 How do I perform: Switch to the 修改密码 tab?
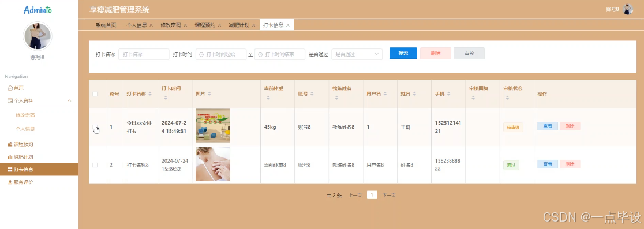(171, 25)
